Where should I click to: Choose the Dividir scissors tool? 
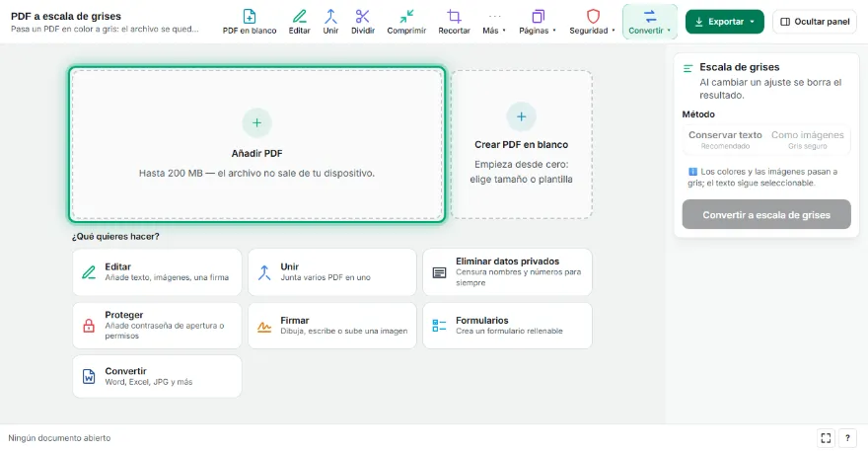[363, 22]
